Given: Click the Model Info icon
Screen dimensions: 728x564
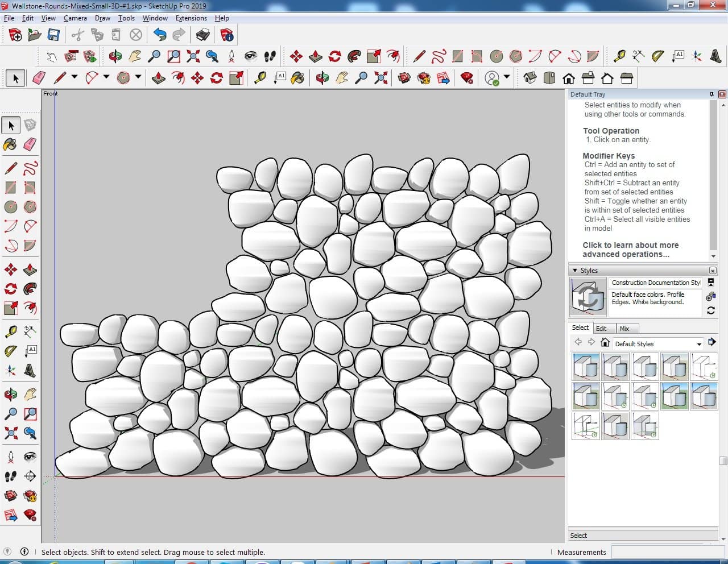Looking at the screenshot, I should pyautogui.click(x=227, y=35).
